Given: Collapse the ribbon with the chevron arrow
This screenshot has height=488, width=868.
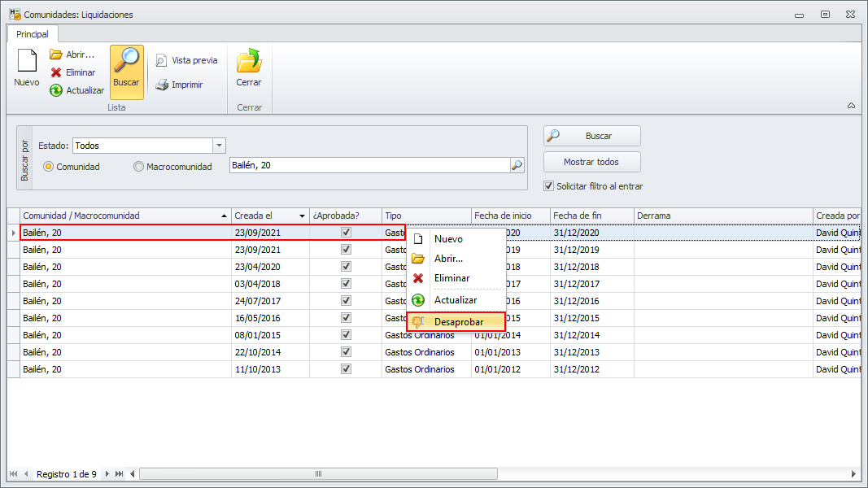Looking at the screenshot, I should (x=851, y=106).
